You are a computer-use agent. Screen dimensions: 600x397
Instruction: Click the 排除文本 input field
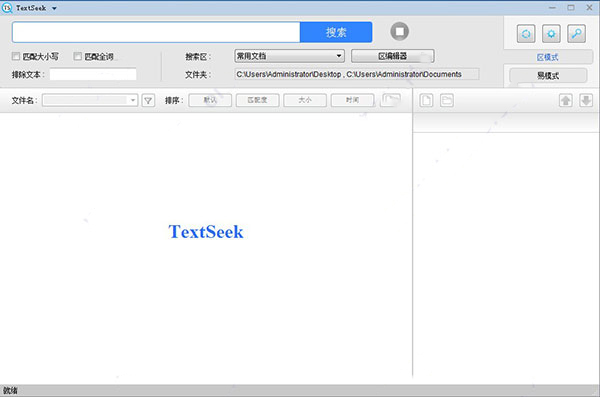coord(93,74)
